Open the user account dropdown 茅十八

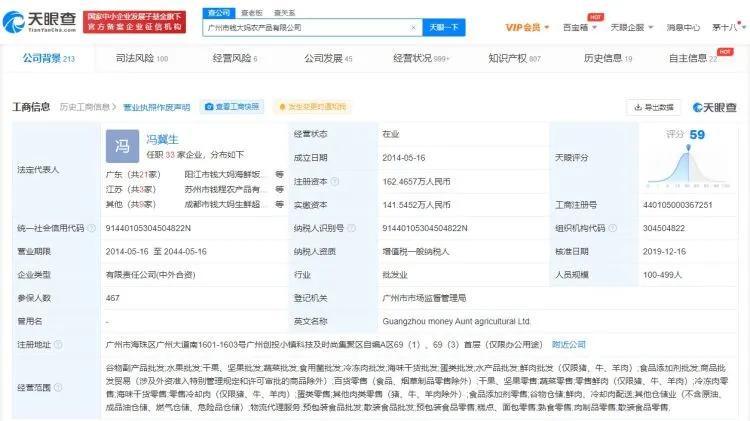tap(729, 28)
